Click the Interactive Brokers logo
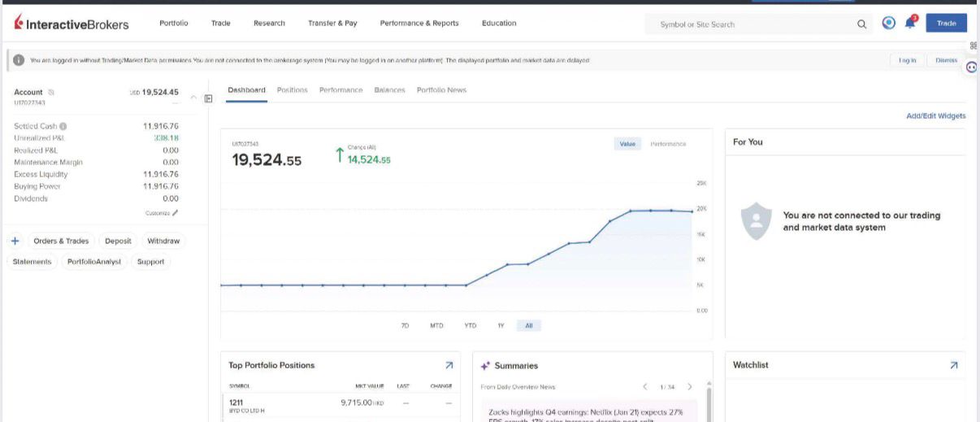Screen dimensions: 980x422 pos(72,24)
